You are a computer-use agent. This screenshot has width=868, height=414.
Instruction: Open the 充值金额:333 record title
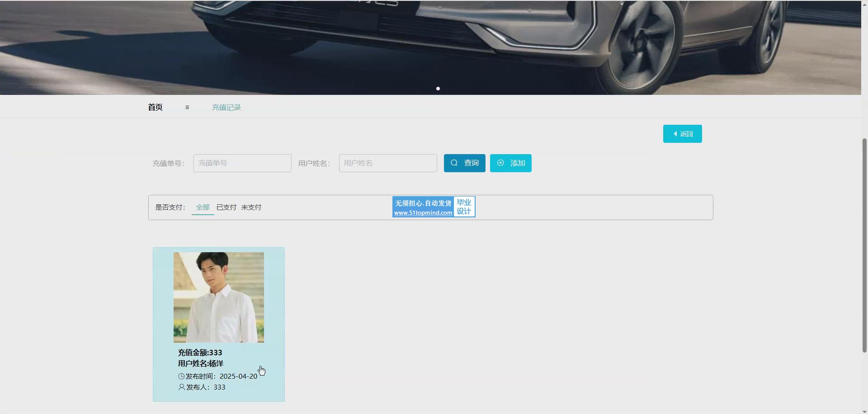coord(200,353)
